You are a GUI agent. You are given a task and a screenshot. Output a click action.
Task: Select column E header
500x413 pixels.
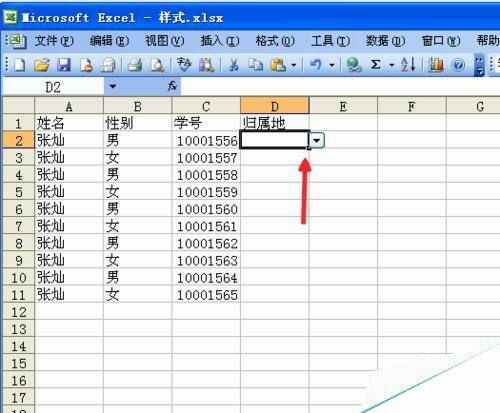click(x=343, y=106)
